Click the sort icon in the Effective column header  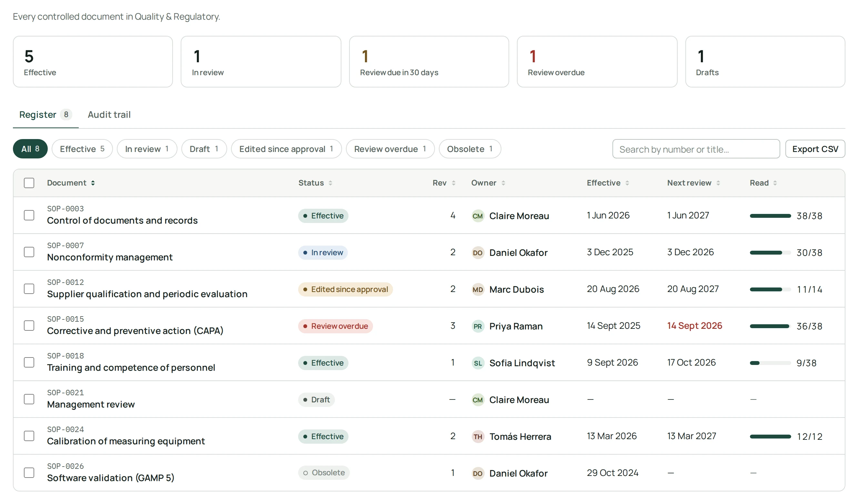pos(627,183)
